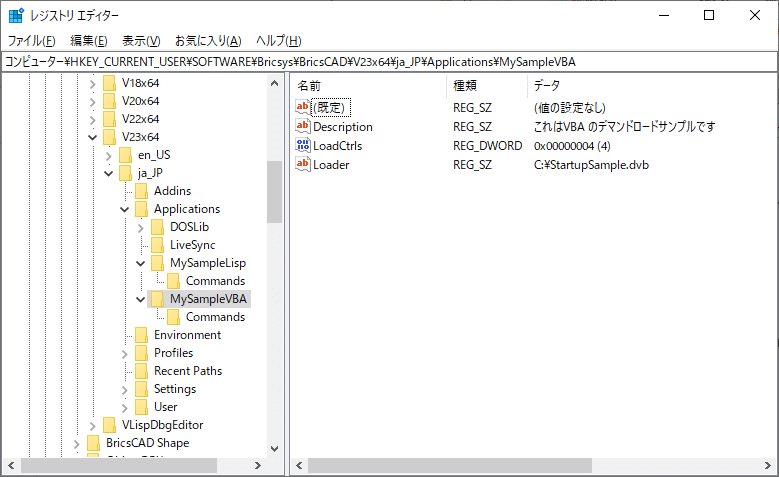Expand the Profiles key
Viewport: 779px width, 477px height.
(124, 354)
